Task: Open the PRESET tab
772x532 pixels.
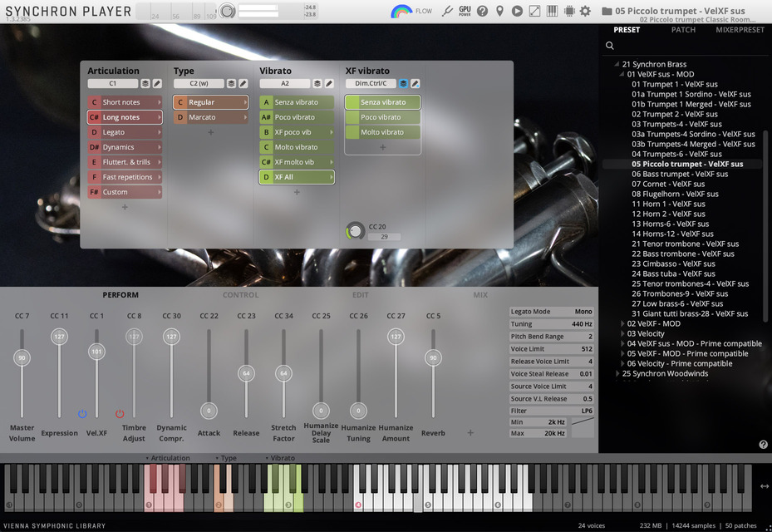Action: 627,30
